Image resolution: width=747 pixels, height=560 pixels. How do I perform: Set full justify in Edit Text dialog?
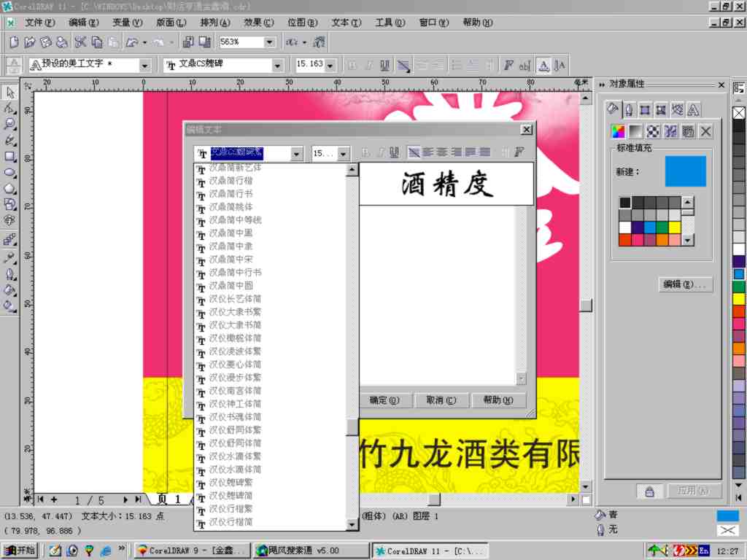point(471,152)
